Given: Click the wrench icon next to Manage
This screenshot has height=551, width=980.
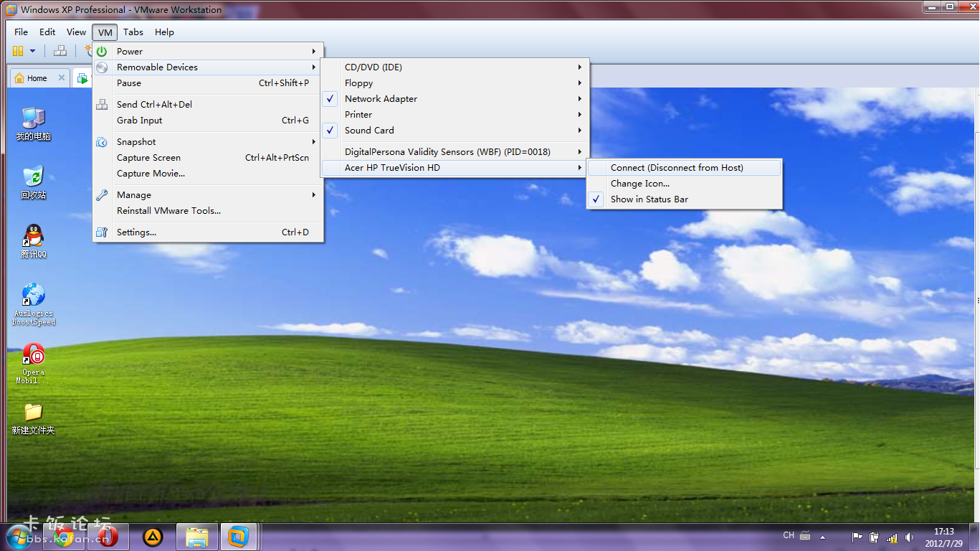Looking at the screenshot, I should (x=102, y=195).
